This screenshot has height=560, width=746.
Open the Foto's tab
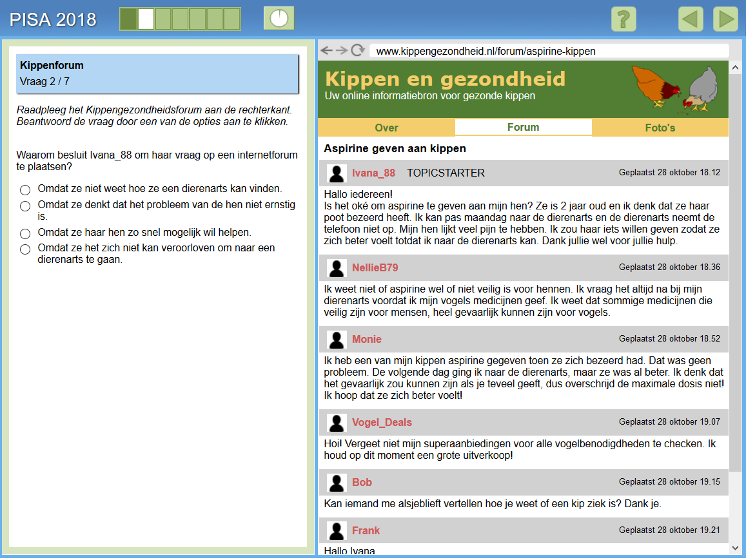[x=660, y=128]
